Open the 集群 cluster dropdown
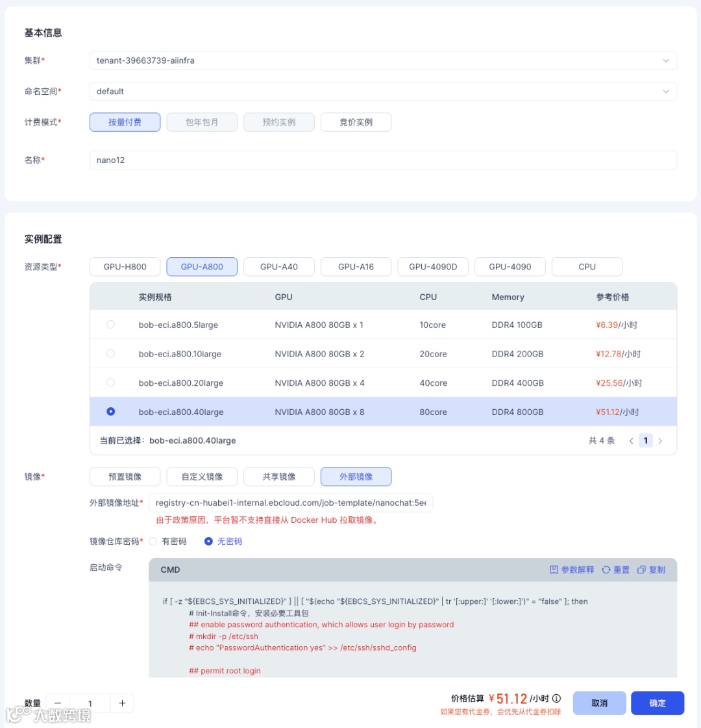This screenshot has height=728, width=701. pyautogui.click(x=383, y=60)
